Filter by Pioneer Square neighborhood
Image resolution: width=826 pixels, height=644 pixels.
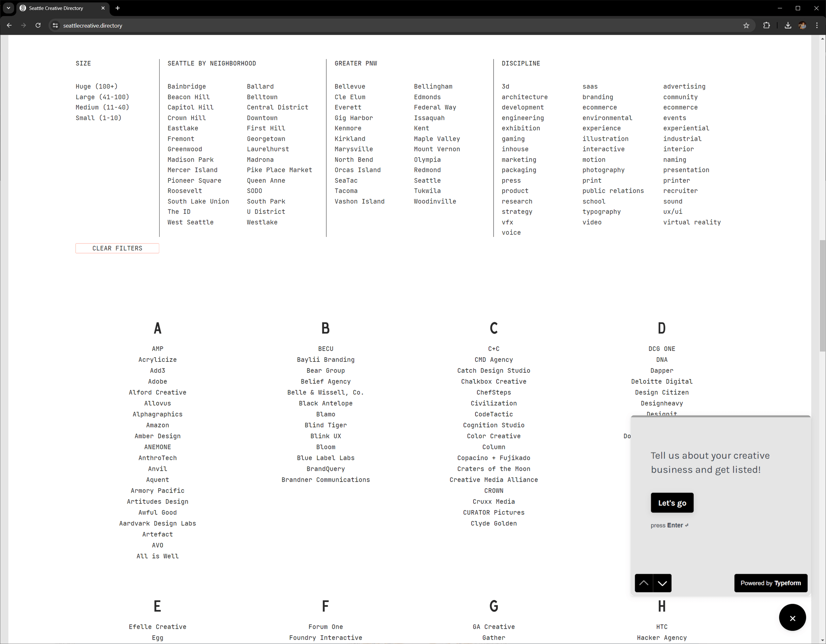coord(194,181)
